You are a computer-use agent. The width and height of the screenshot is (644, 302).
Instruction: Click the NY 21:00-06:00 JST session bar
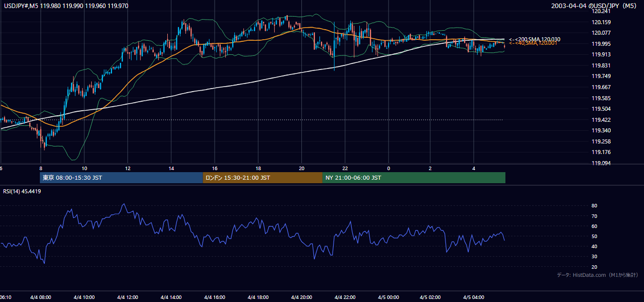(414, 178)
